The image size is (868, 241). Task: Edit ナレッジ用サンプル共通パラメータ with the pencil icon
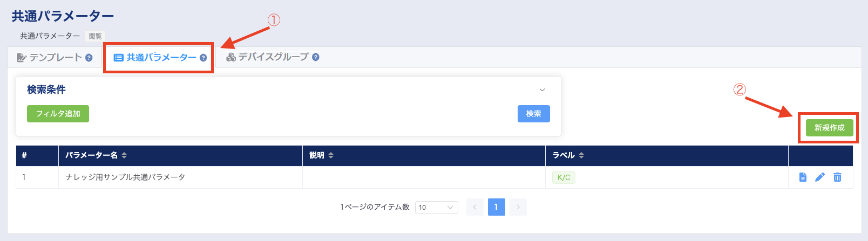[x=820, y=177]
